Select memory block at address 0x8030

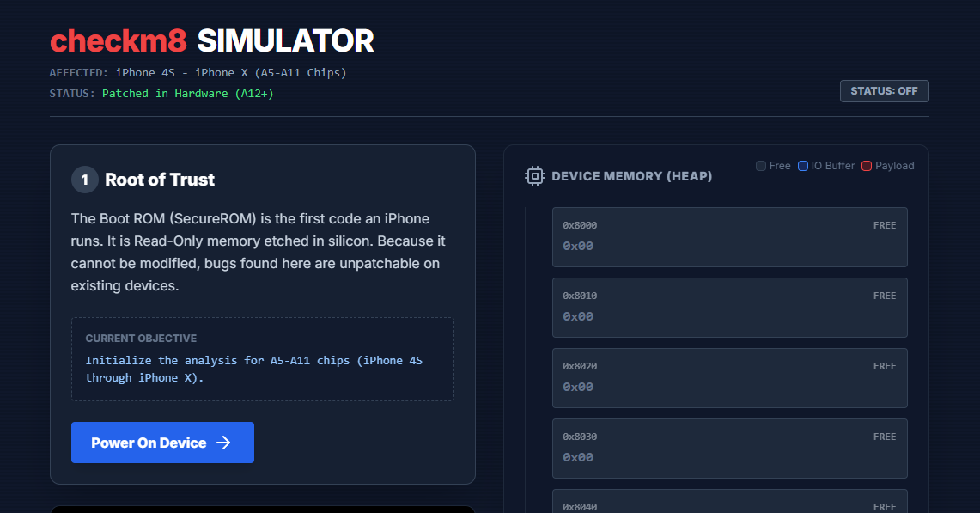pyautogui.click(x=729, y=449)
